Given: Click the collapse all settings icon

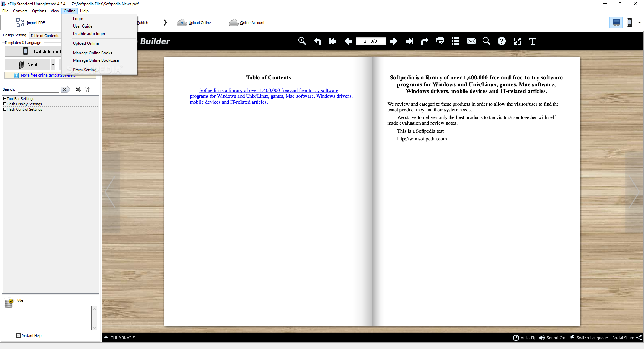Looking at the screenshot, I should pyautogui.click(x=87, y=89).
